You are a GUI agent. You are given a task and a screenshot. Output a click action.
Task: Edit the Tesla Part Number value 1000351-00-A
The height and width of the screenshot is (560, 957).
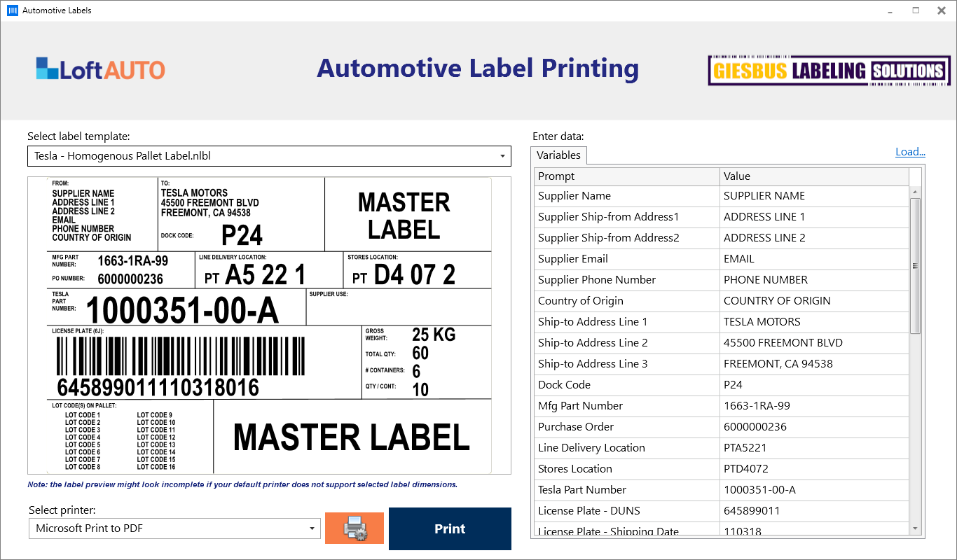click(x=815, y=490)
